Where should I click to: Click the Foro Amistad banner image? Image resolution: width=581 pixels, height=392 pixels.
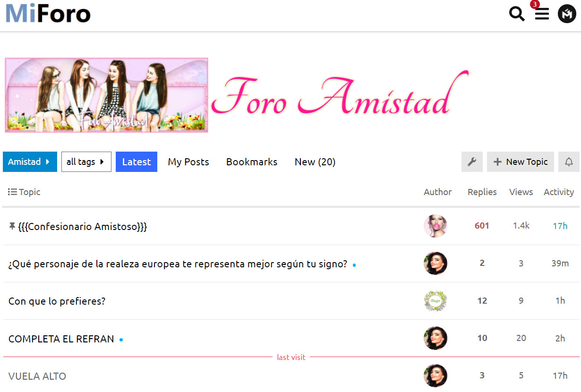click(x=236, y=95)
